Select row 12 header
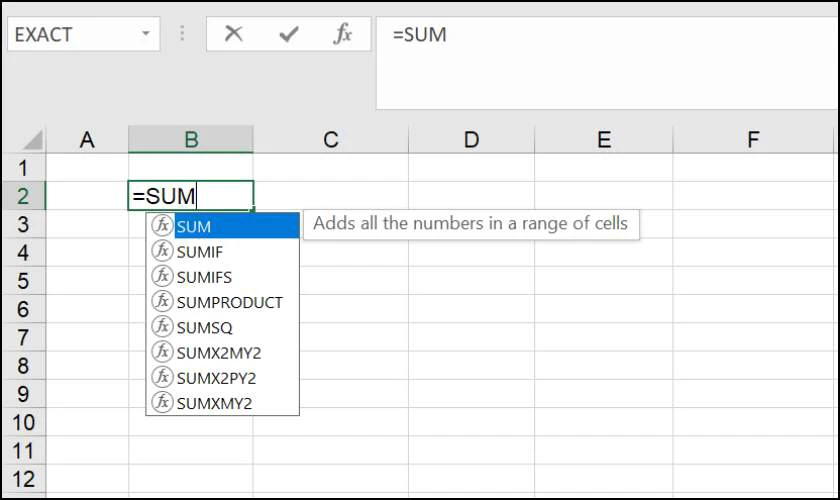Screen dimensions: 840x500 click(x=23, y=479)
